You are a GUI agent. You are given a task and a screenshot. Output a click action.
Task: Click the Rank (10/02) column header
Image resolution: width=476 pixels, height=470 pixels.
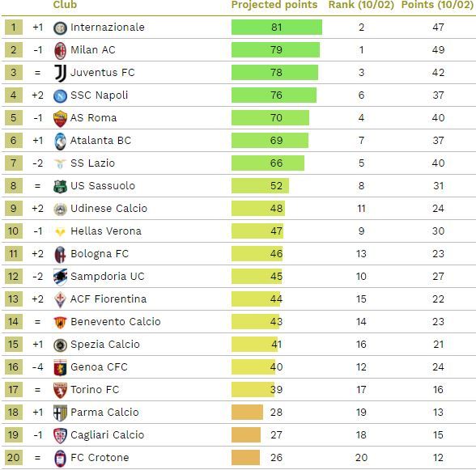tap(361, 5)
